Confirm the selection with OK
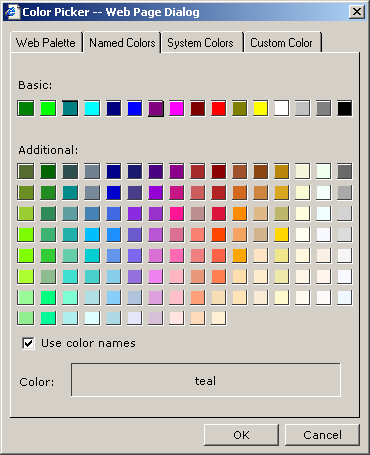The width and height of the screenshot is (370, 455). click(x=241, y=435)
